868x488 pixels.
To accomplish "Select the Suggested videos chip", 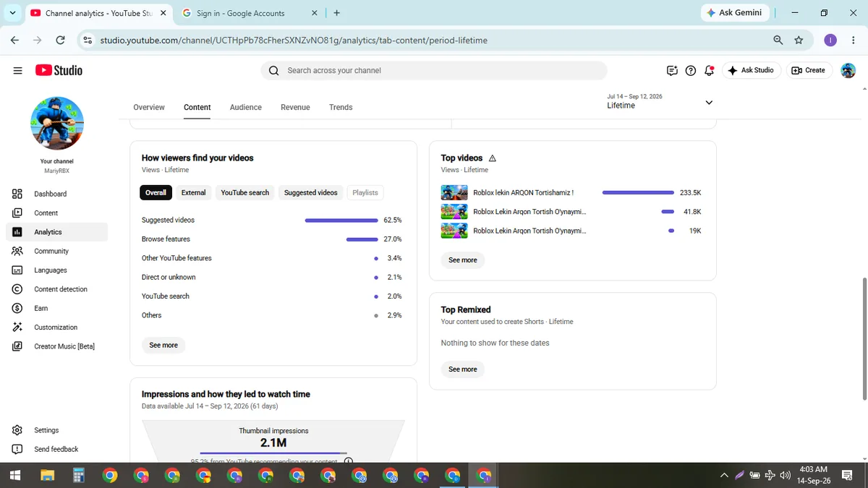I will point(310,192).
